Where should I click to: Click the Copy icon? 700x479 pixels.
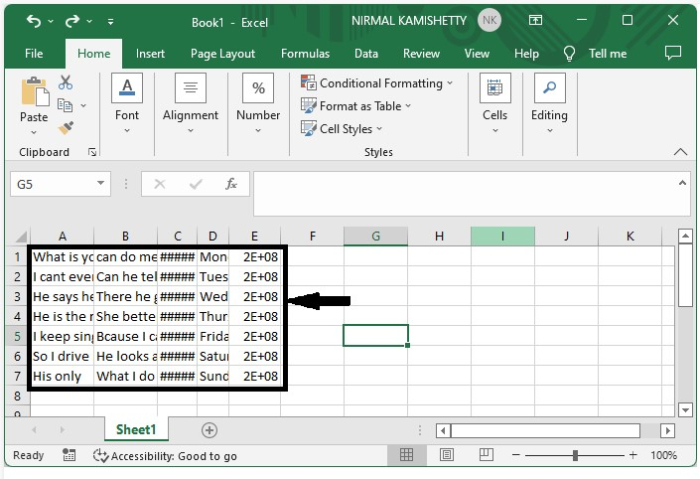[65, 105]
